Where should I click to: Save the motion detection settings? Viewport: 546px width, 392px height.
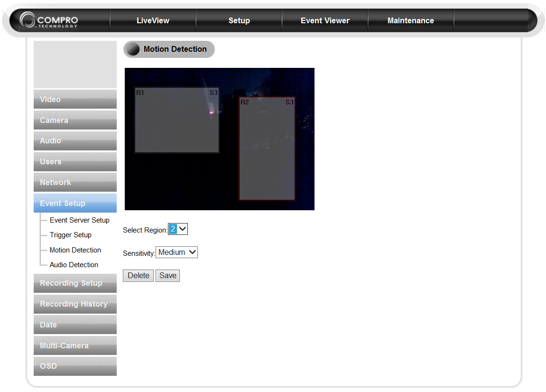[167, 276]
